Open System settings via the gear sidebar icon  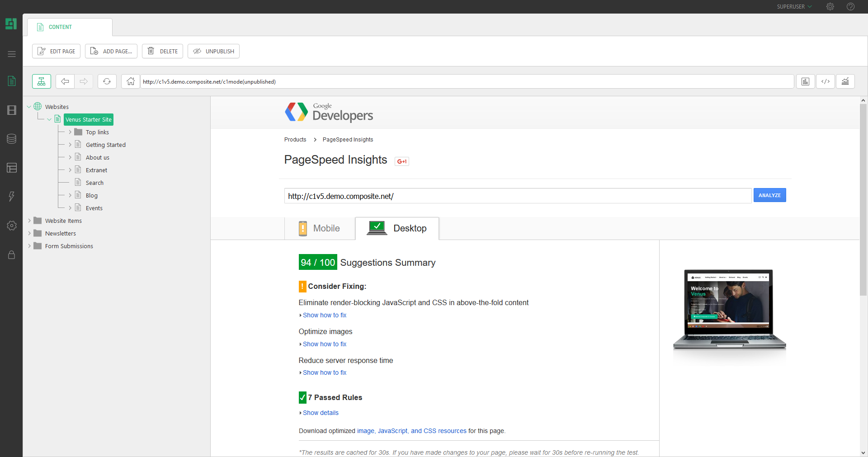11,226
